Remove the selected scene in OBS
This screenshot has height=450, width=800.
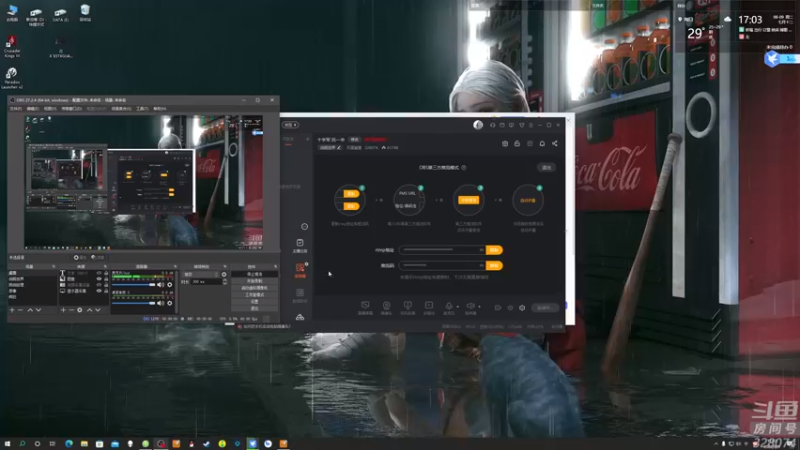[20, 310]
